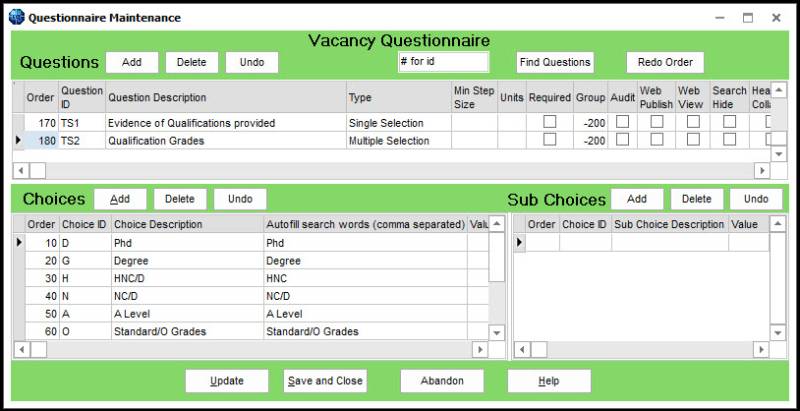This screenshot has width=800, height=411.
Task: Enable Audit checkbox for Qualification Grades
Action: 622,140
